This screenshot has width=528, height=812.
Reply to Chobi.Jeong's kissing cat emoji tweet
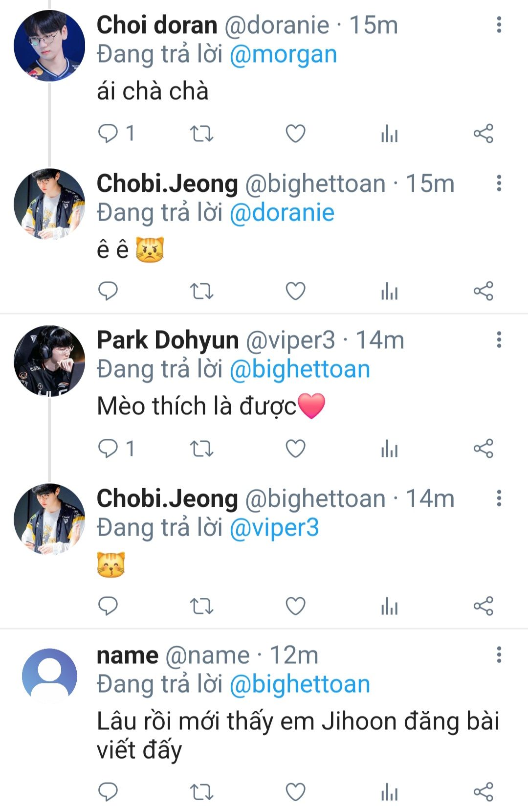108,606
